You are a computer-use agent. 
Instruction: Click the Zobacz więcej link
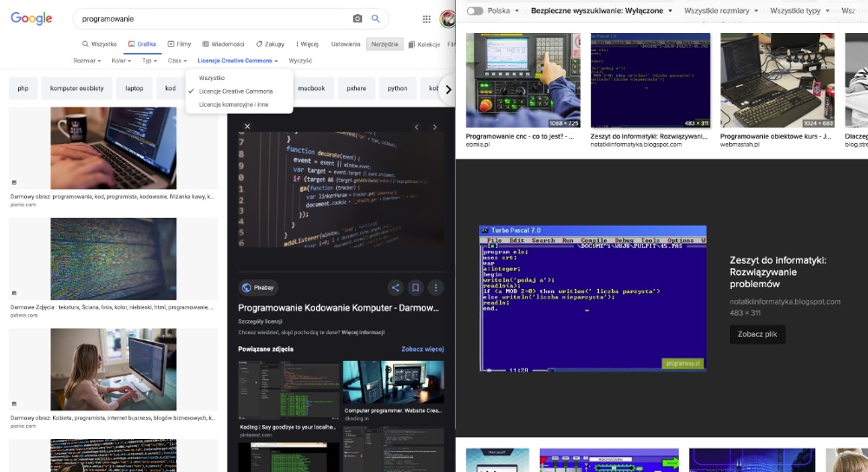pos(422,349)
